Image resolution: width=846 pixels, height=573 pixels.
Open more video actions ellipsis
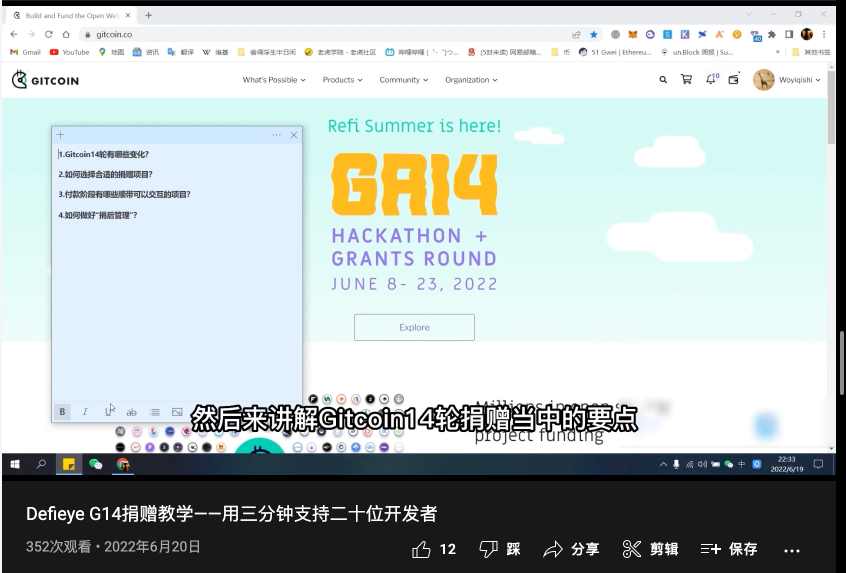click(792, 550)
